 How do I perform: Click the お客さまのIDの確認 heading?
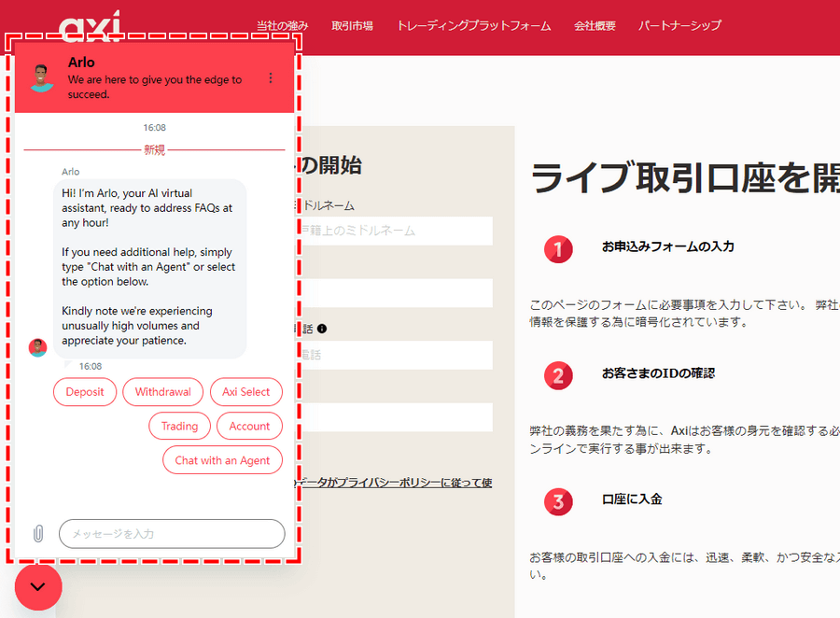click(658, 373)
